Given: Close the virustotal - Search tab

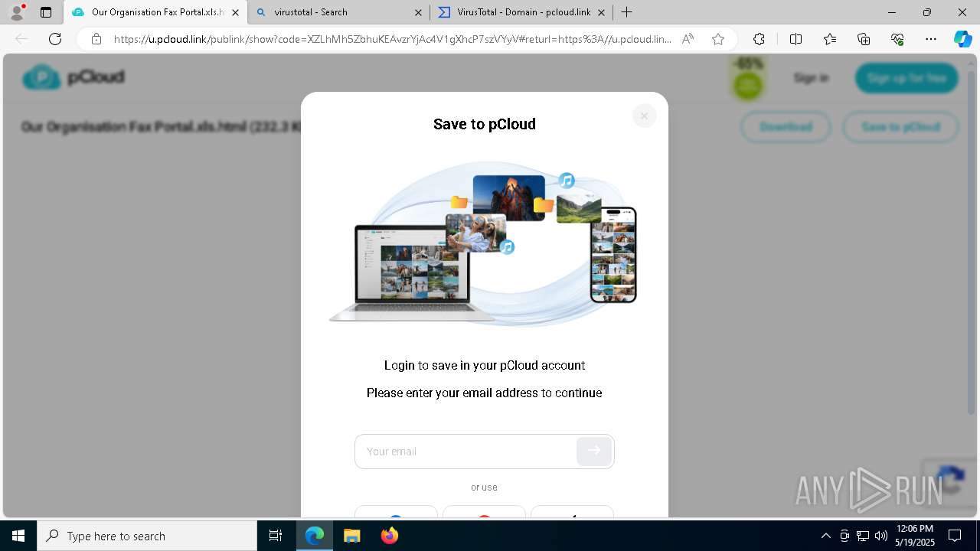Looking at the screenshot, I should [418, 12].
